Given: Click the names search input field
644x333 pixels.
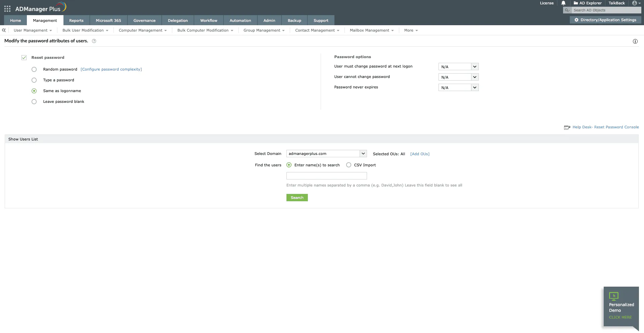Looking at the screenshot, I should [326, 176].
